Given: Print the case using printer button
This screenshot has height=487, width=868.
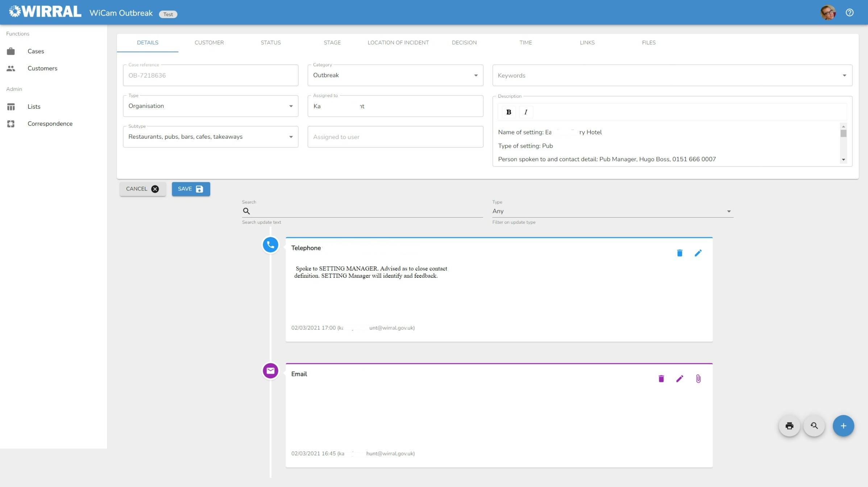Looking at the screenshot, I should coord(789,425).
